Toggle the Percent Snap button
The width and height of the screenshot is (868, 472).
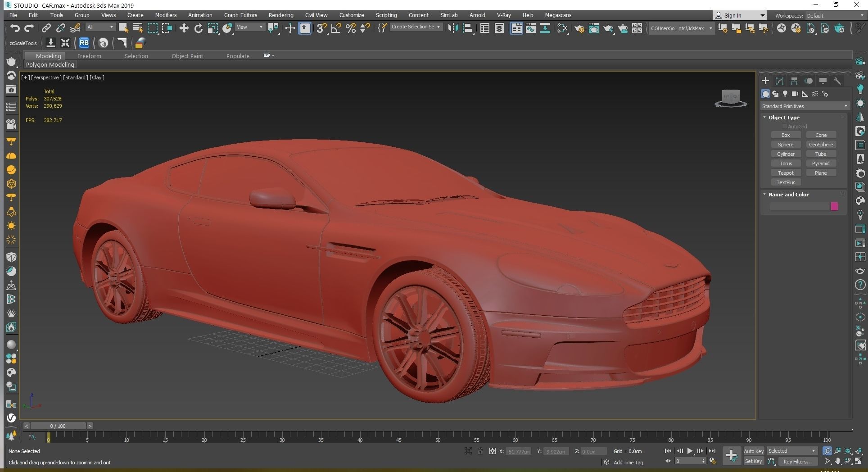click(351, 28)
